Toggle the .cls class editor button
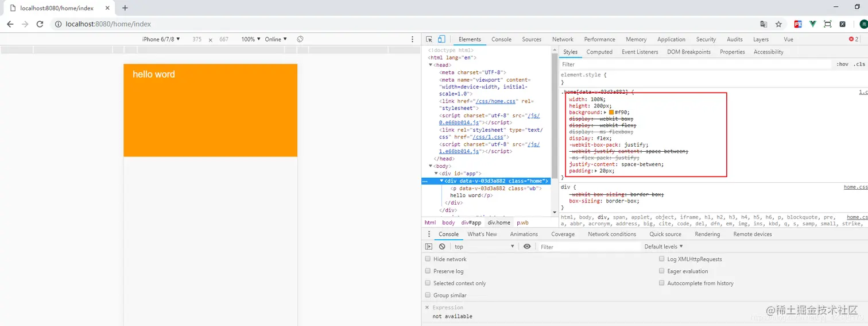The width and height of the screenshot is (868, 326). tap(859, 64)
